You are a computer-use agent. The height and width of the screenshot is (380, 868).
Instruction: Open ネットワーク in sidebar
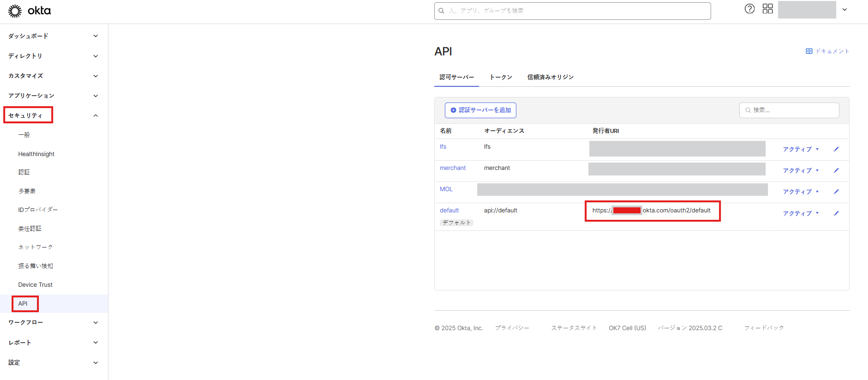click(36, 247)
